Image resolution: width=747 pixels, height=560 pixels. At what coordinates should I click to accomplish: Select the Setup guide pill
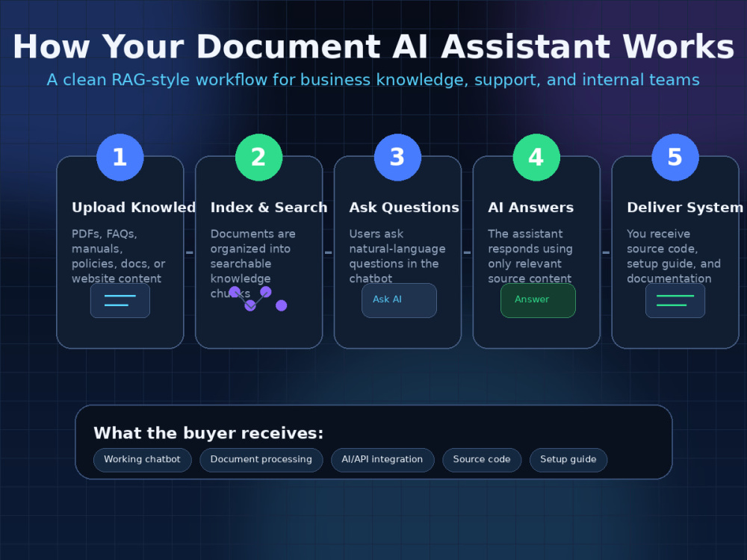(x=568, y=460)
